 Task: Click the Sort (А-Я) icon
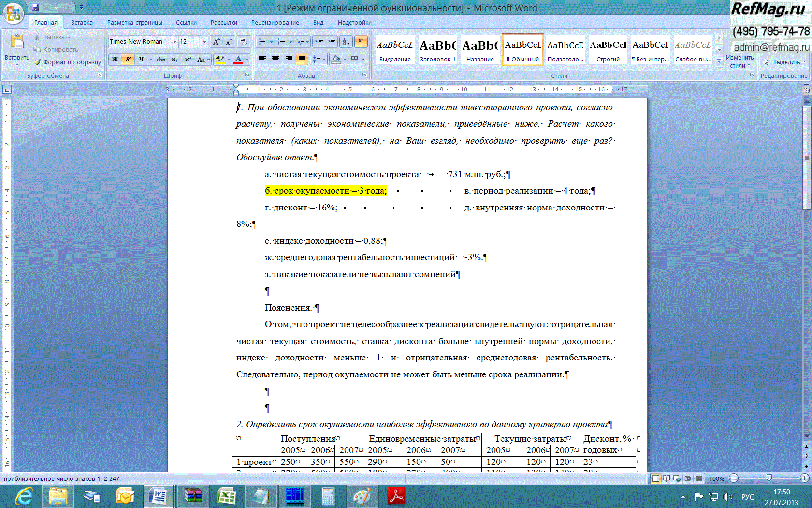click(x=346, y=42)
